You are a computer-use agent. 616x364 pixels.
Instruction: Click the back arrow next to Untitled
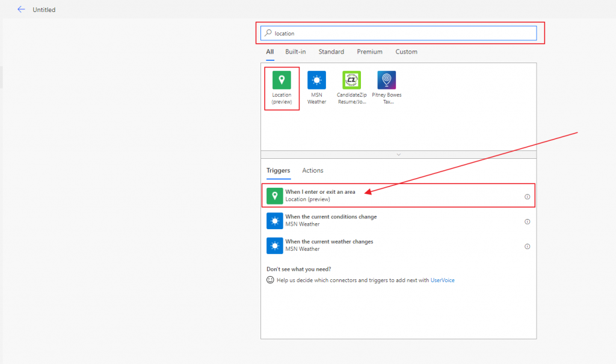point(21,10)
